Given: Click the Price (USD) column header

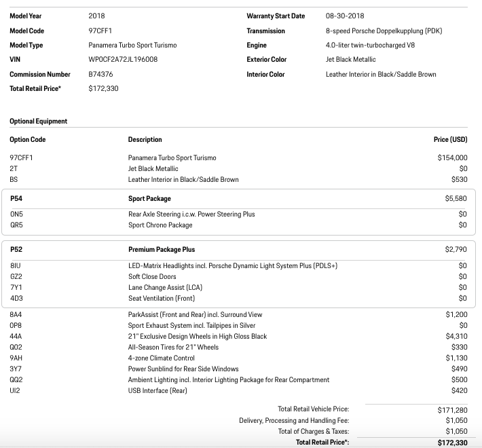Looking at the screenshot, I should (450, 140).
